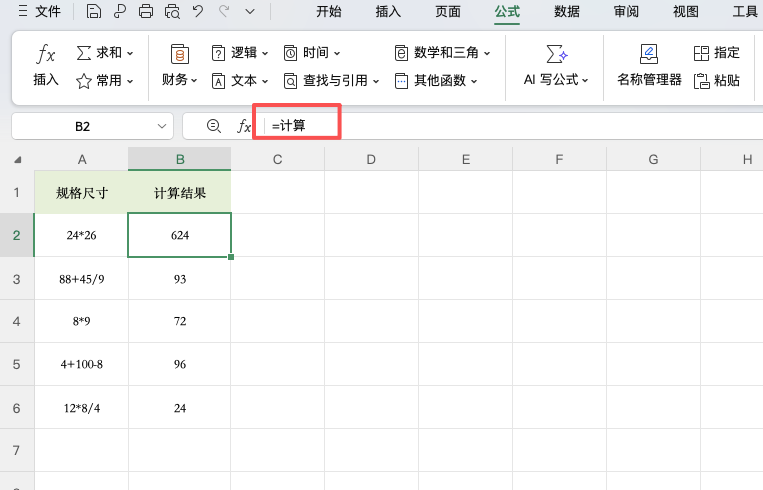763x490 pixels.
Task: Select row 5 header
Action: coord(17,364)
